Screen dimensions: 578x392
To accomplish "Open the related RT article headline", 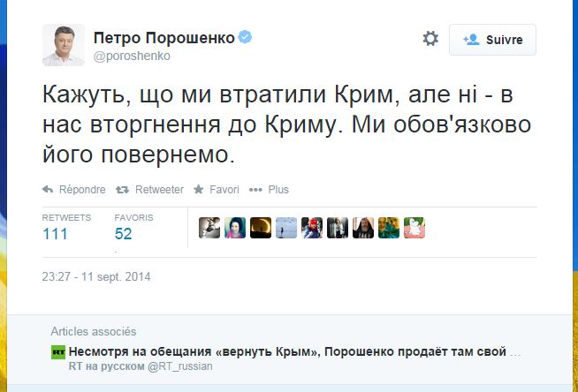I will [292, 351].
